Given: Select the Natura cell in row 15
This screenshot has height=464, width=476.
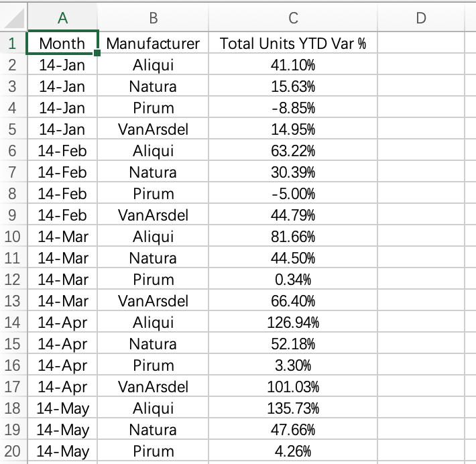Looking at the screenshot, I should (153, 343).
